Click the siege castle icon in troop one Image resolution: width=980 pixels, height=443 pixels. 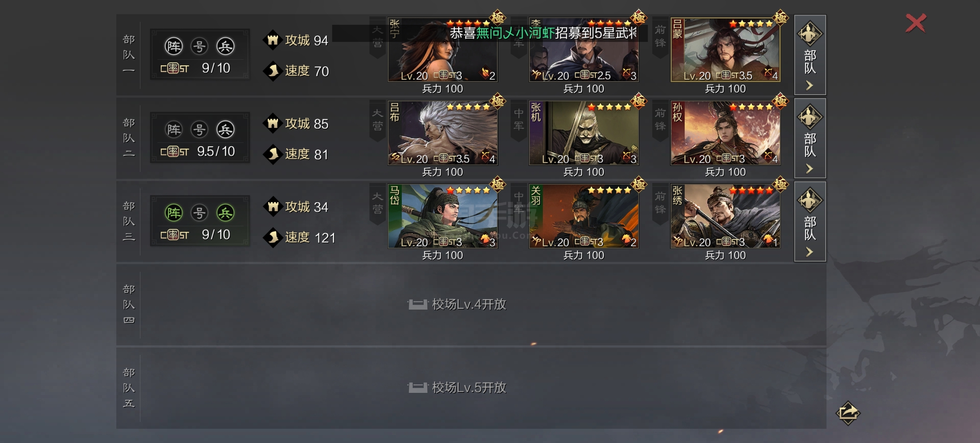click(273, 40)
